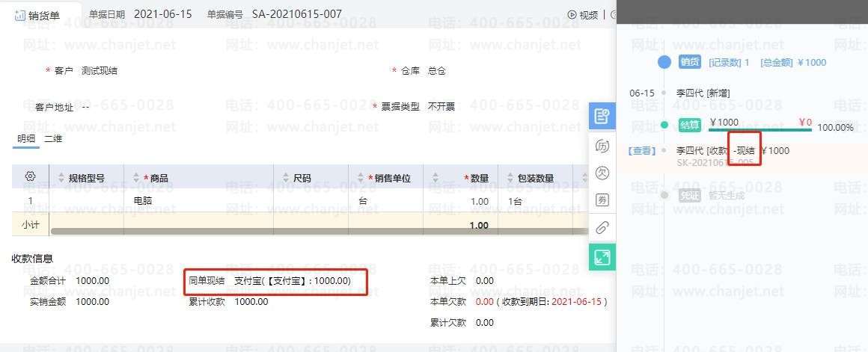Click the SK-20210615-005 receipt number

click(715, 162)
